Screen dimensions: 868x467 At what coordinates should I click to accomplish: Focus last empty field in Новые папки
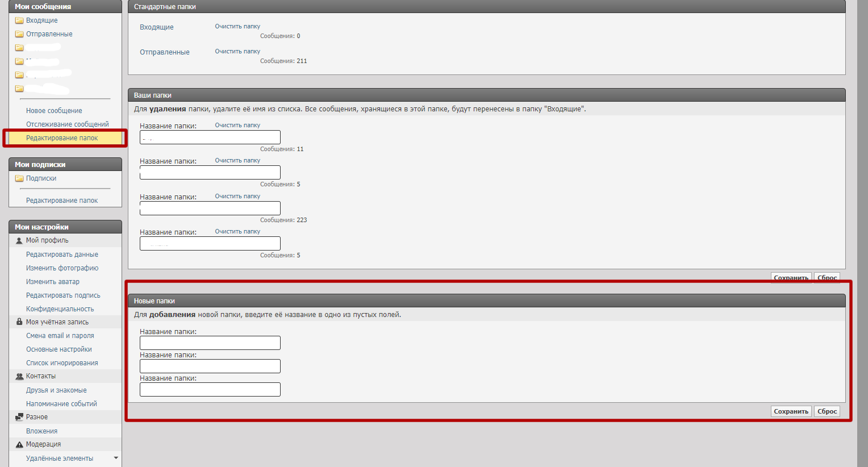tap(210, 389)
